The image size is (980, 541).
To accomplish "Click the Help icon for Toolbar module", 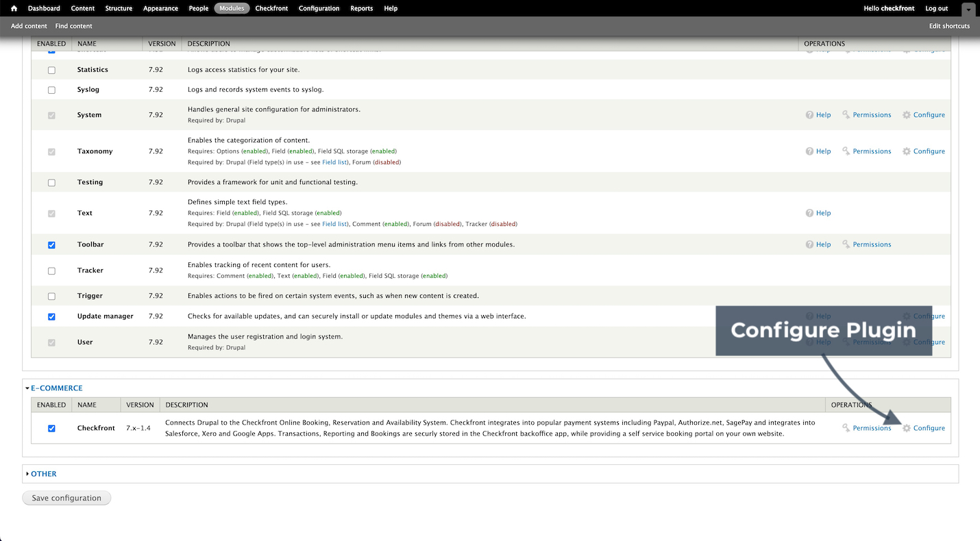I will 810,244.
